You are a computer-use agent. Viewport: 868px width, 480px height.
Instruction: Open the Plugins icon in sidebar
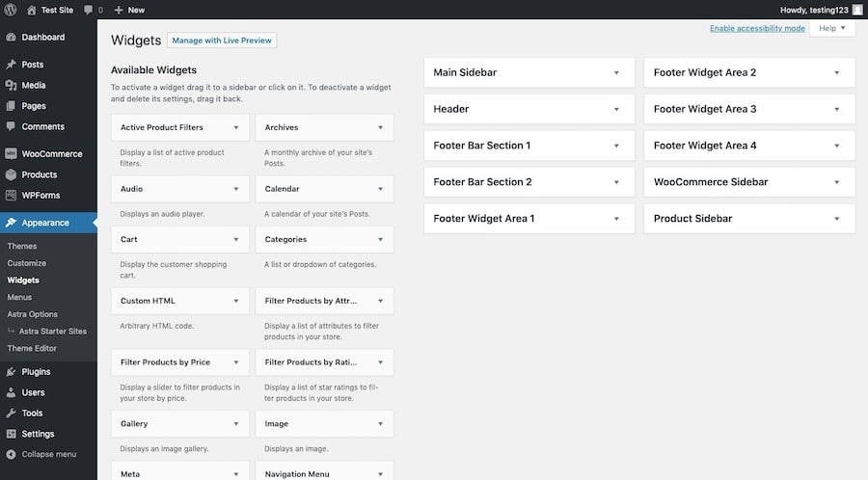coord(11,372)
